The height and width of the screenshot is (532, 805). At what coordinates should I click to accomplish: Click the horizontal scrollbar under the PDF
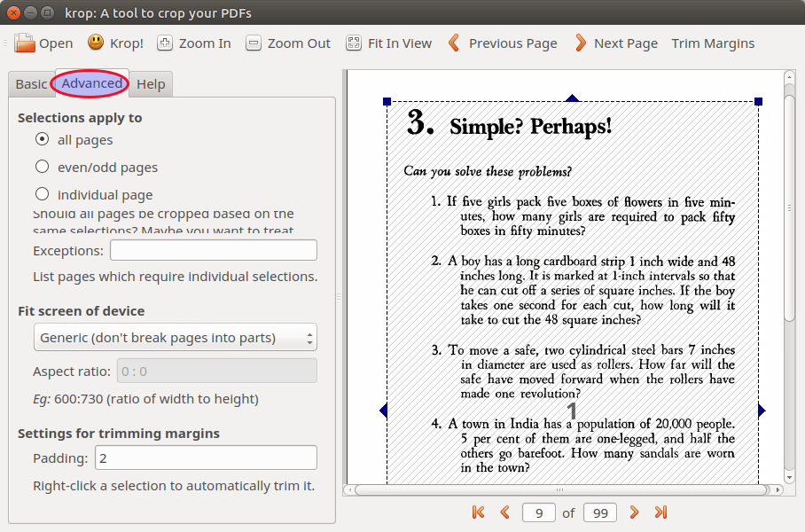pyautogui.click(x=559, y=489)
